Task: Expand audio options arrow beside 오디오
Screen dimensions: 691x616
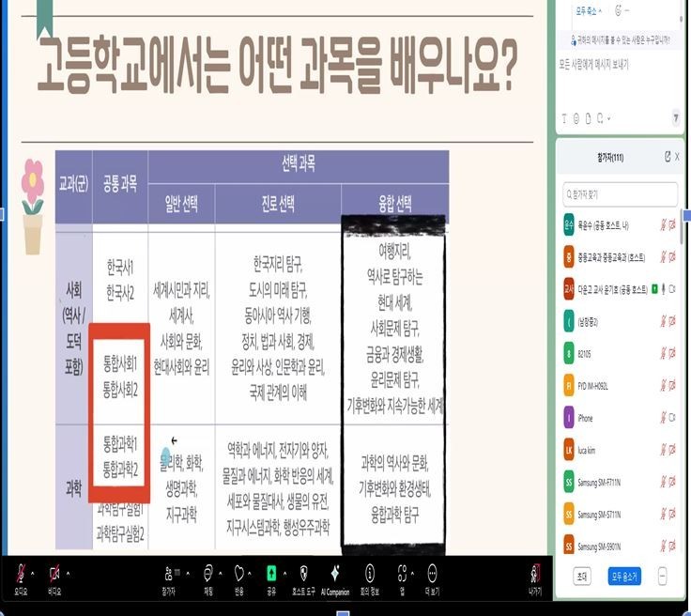Action: tap(33, 574)
